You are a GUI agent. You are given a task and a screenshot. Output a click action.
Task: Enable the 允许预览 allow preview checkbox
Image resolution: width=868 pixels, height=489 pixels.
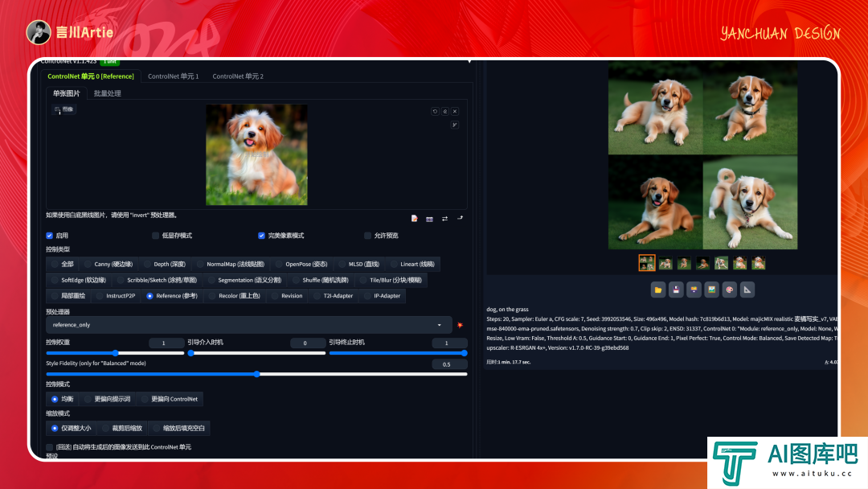pos(367,236)
